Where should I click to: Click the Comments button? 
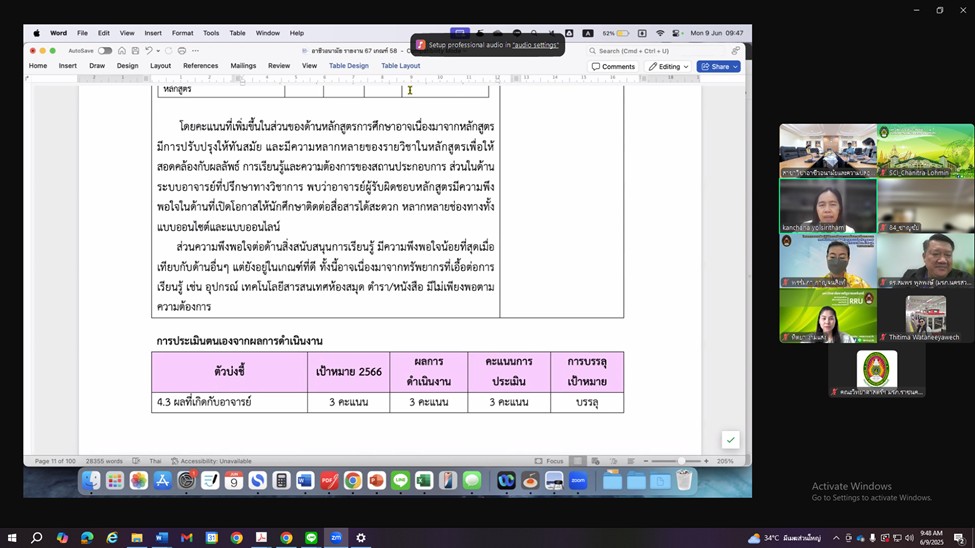[613, 67]
